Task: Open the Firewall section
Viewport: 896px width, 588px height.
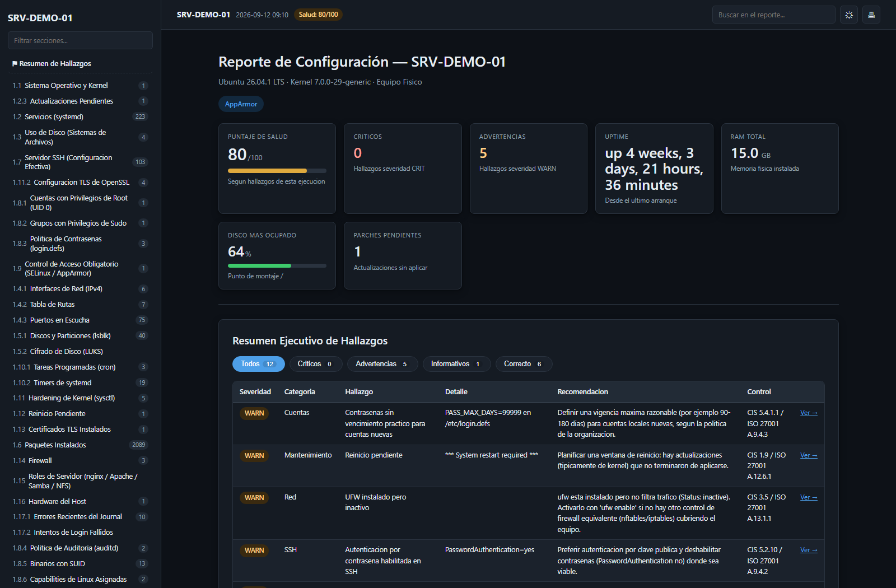Action: click(80, 461)
